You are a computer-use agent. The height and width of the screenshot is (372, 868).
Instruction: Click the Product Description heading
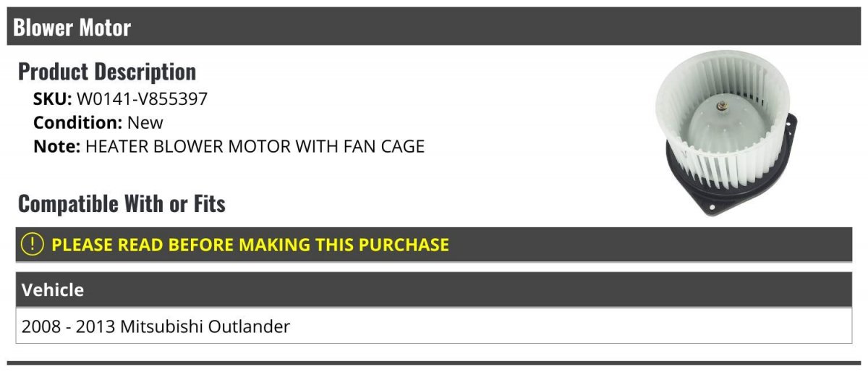coord(107,72)
